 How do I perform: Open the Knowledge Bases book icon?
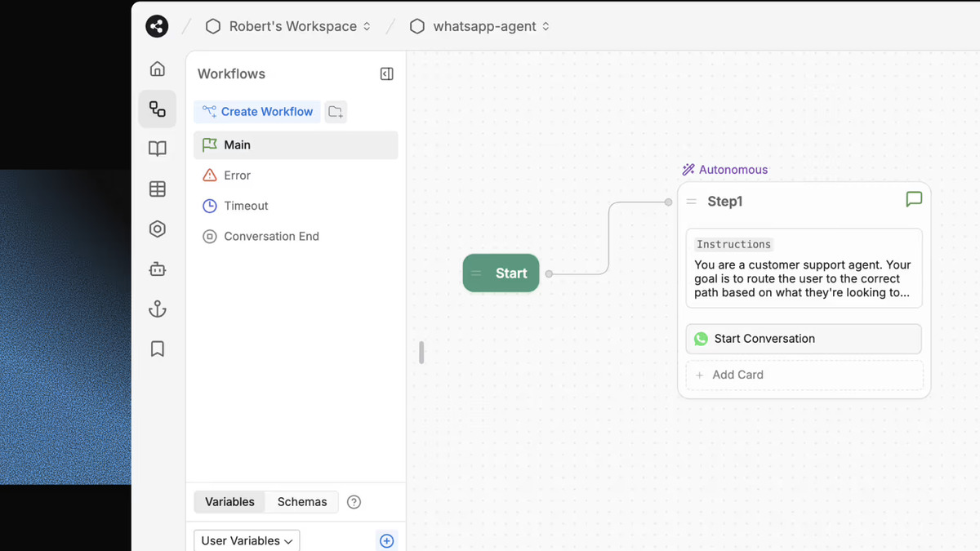click(157, 148)
